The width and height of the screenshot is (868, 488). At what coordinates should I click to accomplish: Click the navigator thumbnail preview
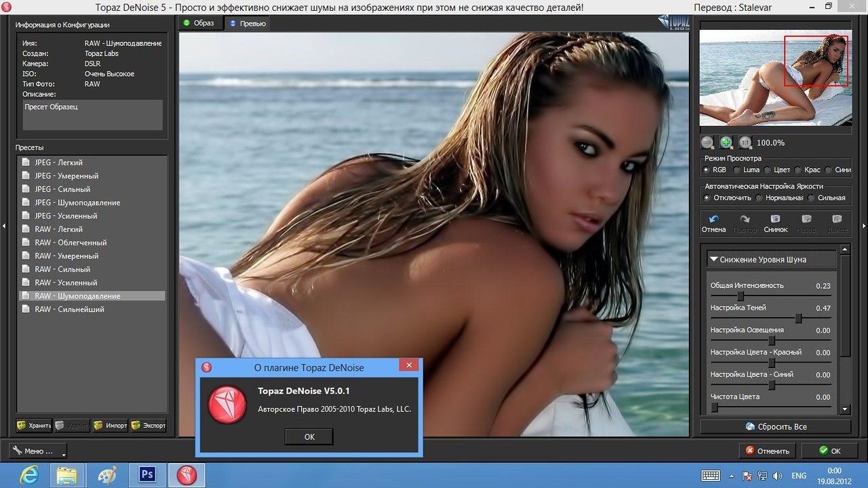[776, 77]
